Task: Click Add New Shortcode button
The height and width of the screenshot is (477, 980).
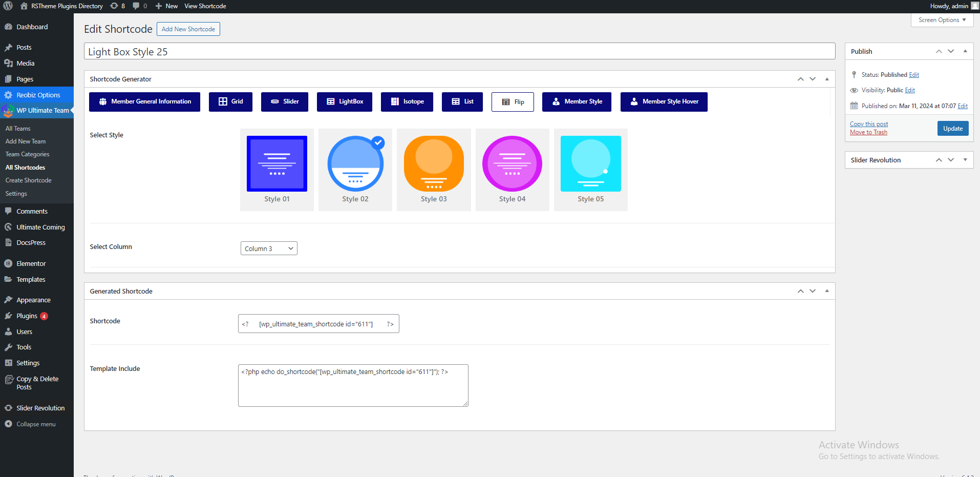Action: (x=188, y=29)
